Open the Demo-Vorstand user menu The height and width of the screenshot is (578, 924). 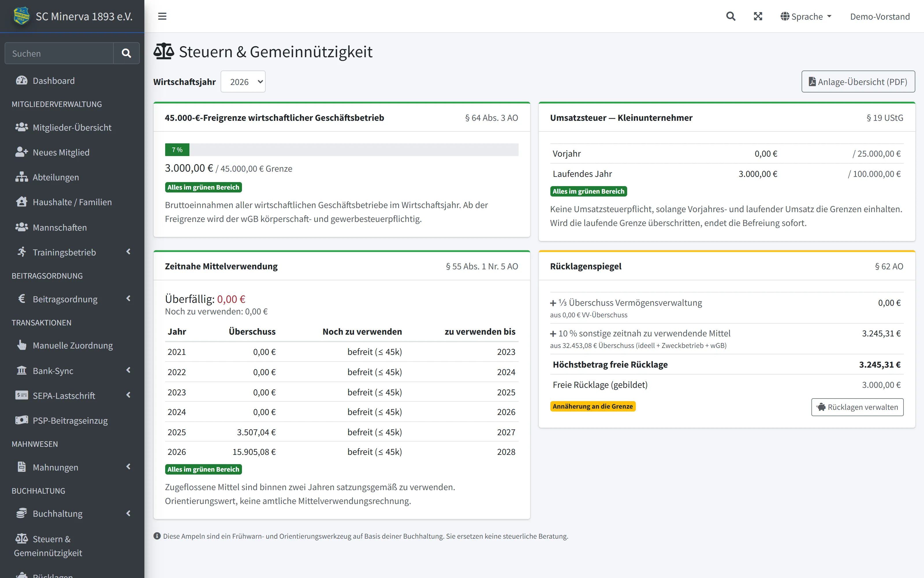point(880,16)
